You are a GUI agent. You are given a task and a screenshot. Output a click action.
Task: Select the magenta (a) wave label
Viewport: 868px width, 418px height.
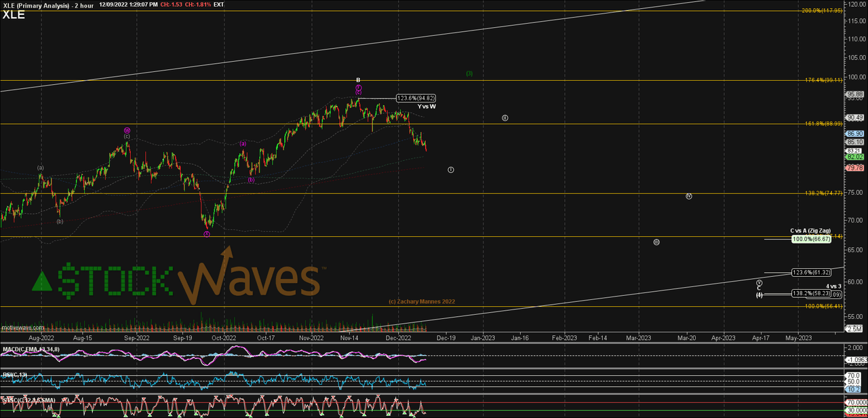click(242, 143)
